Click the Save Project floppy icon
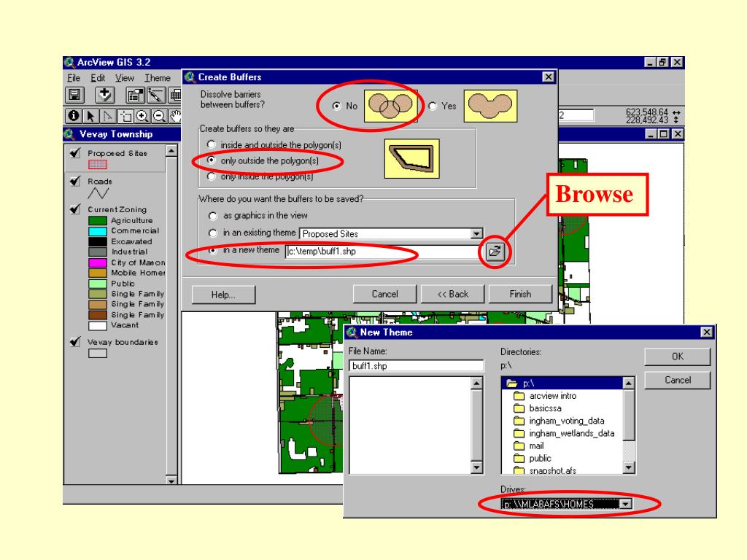 (x=74, y=96)
